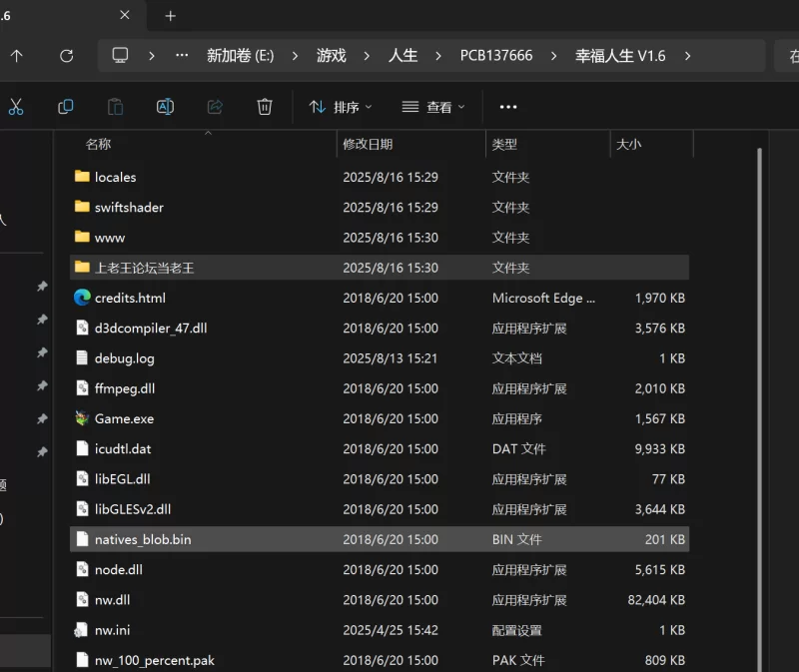The image size is (799, 672).
Task: Click the Copy icon in toolbar
Action: pos(66,107)
